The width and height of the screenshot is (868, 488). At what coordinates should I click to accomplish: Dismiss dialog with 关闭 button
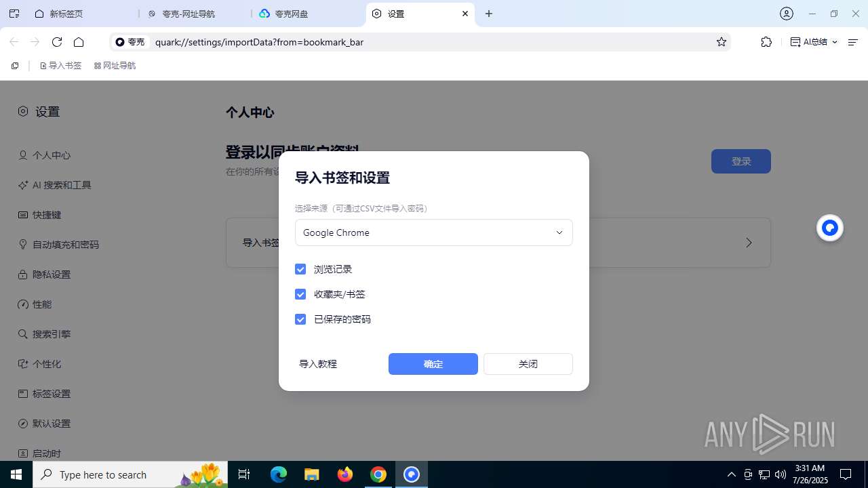[528, 364]
